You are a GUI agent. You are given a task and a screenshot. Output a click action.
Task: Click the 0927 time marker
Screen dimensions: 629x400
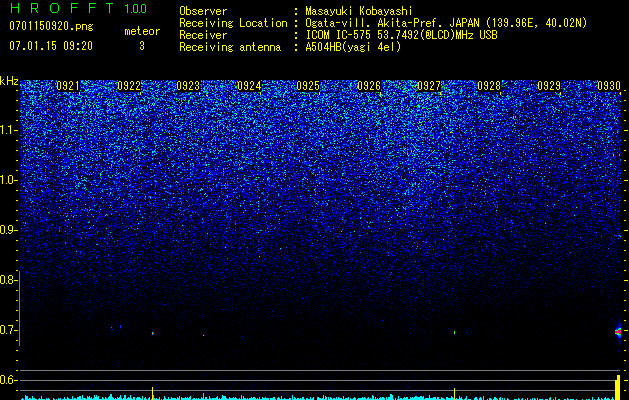(x=429, y=86)
